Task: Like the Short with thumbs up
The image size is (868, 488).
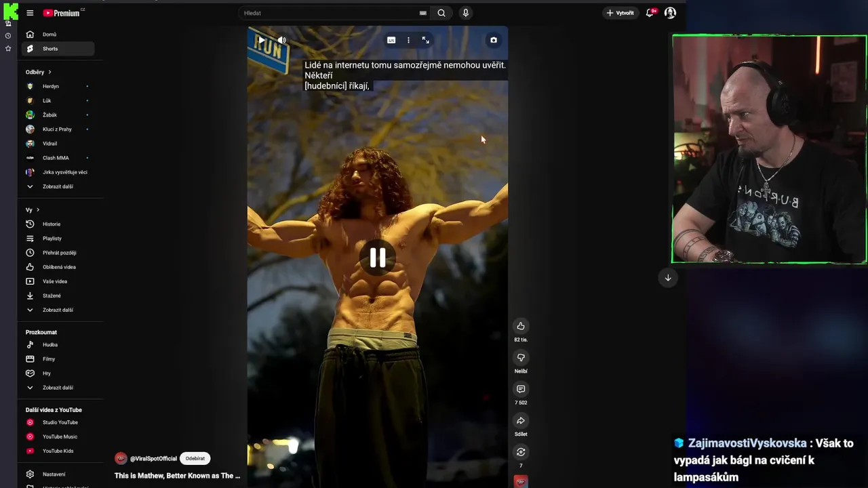Action: [521, 326]
